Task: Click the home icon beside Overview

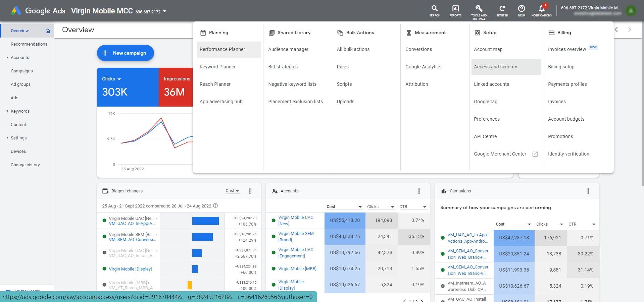Action: [48, 31]
